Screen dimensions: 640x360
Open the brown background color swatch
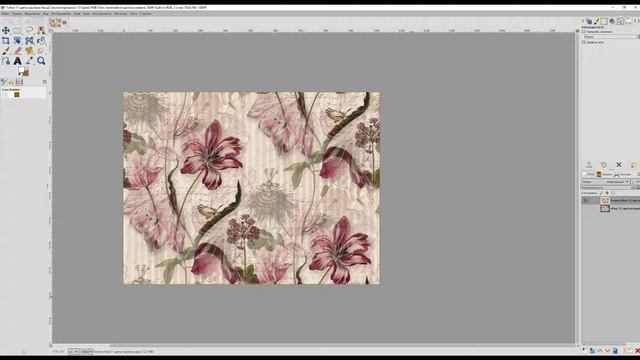(x=26, y=74)
